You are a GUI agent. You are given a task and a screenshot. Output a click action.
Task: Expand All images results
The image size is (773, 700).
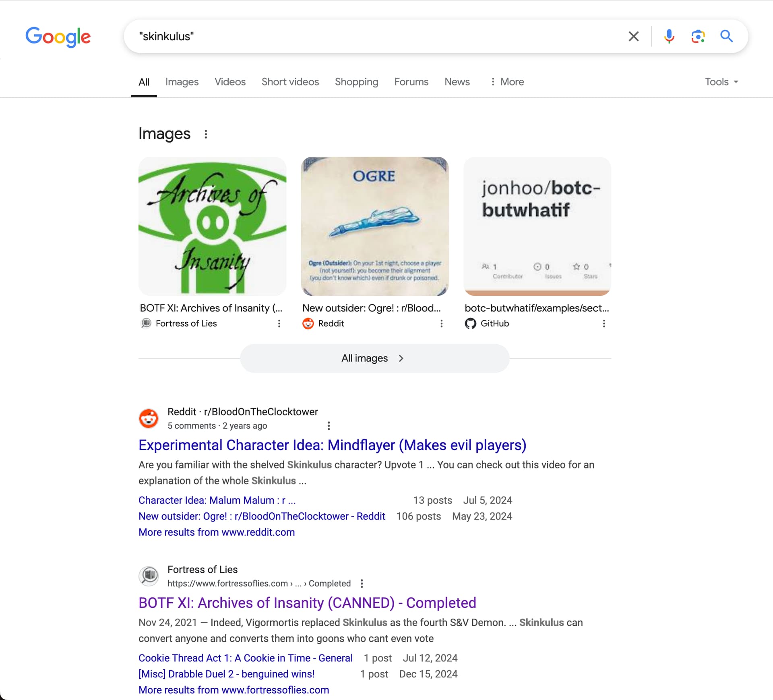coord(374,358)
